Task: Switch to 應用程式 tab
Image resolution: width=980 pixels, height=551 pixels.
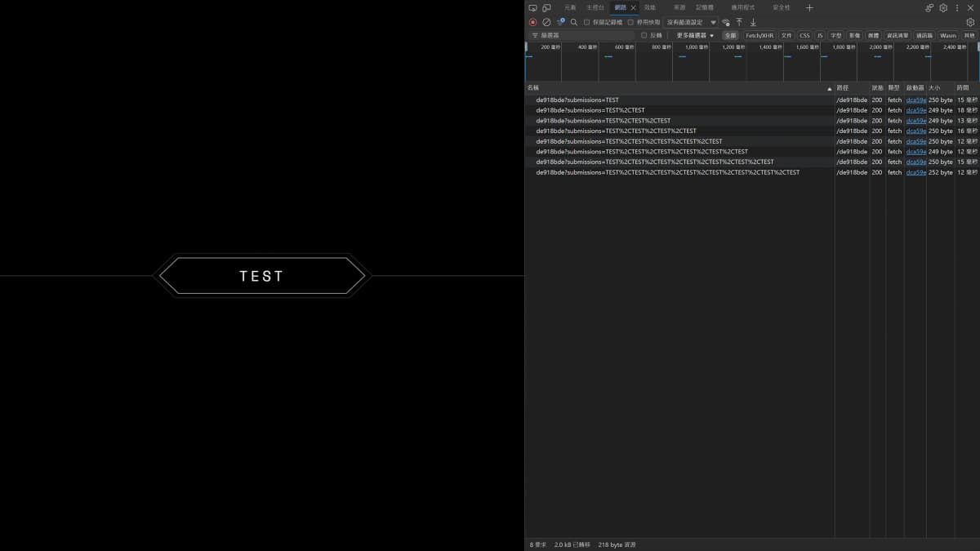Action: click(x=743, y=7)
